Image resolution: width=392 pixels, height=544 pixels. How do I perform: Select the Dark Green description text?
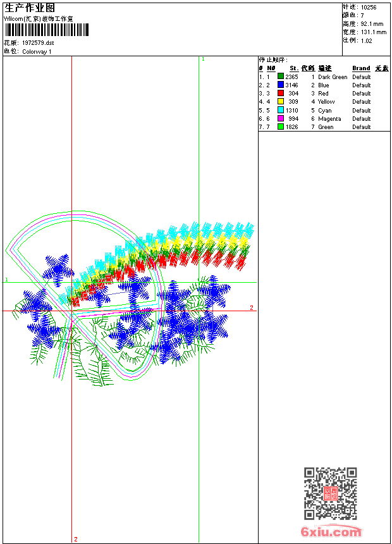tap(333, 77)
